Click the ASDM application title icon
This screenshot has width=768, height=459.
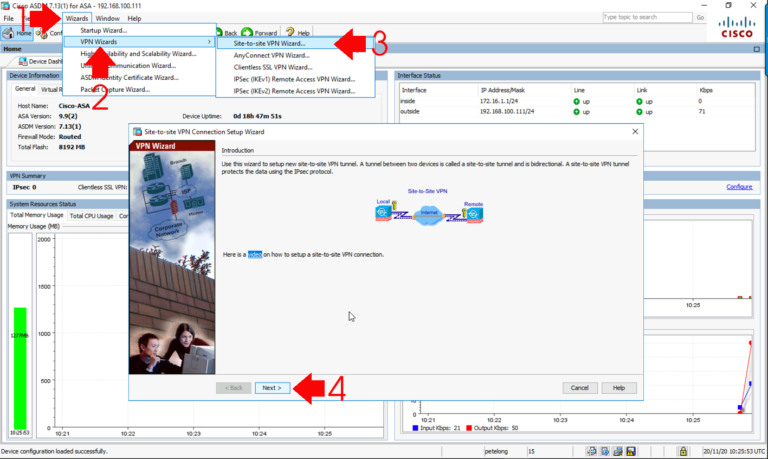(x=5, y=5)
